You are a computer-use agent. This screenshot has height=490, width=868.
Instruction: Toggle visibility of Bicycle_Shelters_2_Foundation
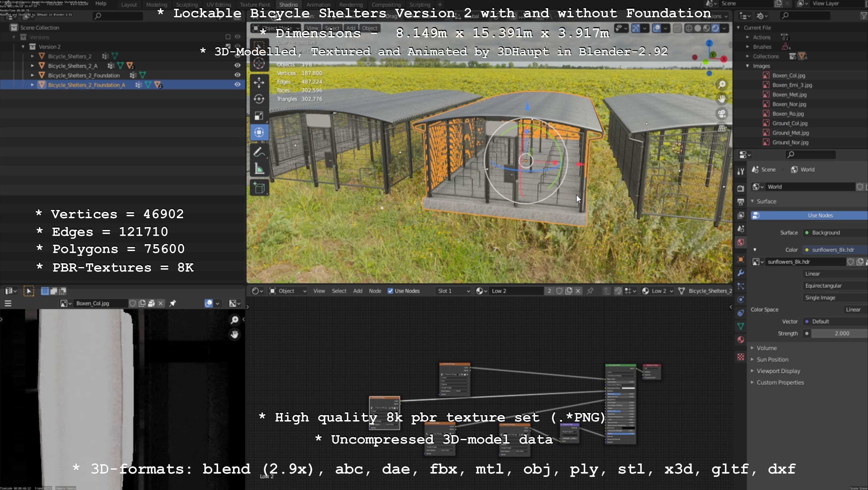(238, 75)
